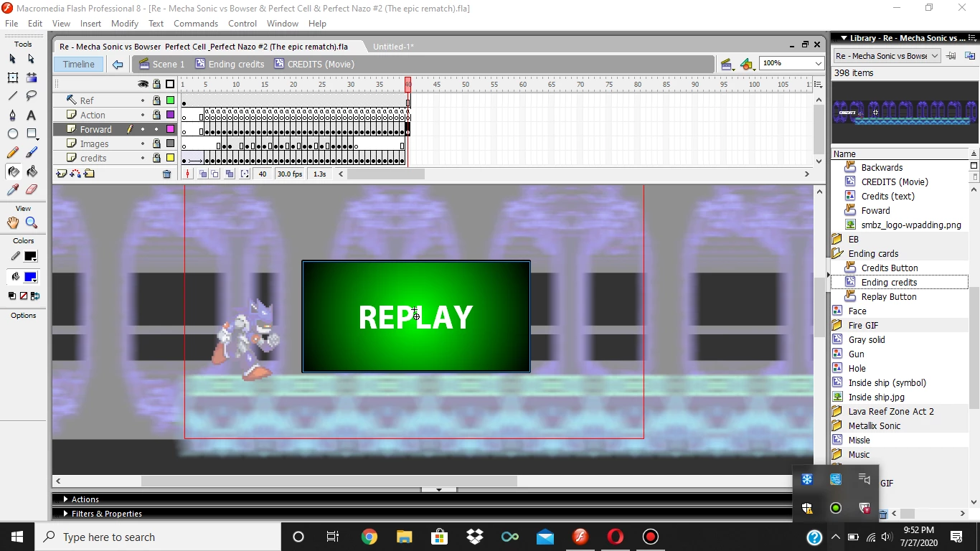The height and width of the screenshot is (551, 980).
Task: Select the Text tool
Action: (31, 115)
